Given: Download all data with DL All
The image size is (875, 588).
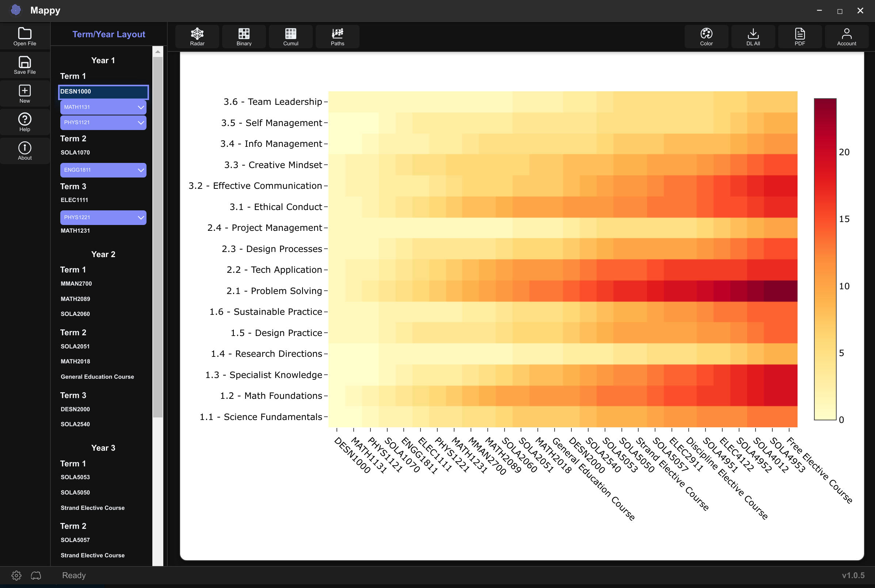Looking at the screenshot, I should coord(754,36).
